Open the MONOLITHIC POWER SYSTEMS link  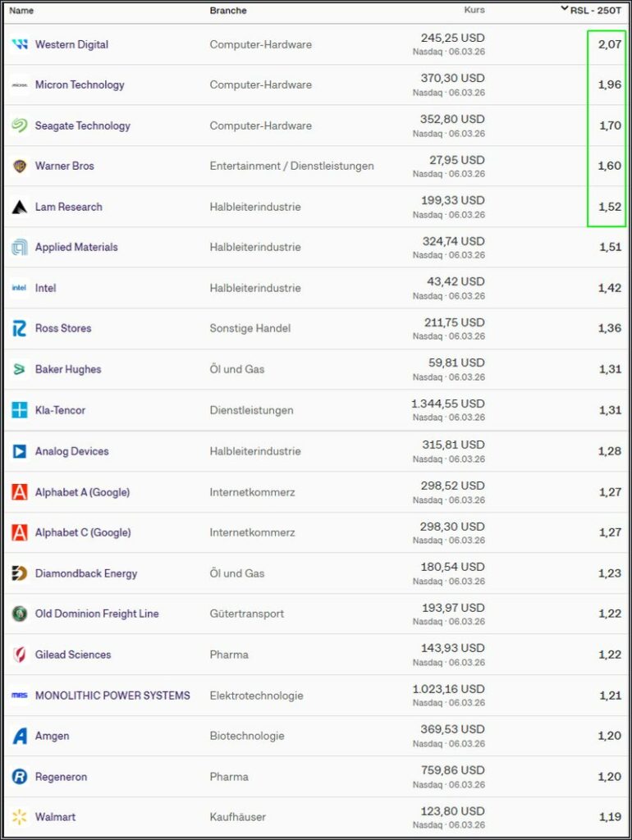112,696
